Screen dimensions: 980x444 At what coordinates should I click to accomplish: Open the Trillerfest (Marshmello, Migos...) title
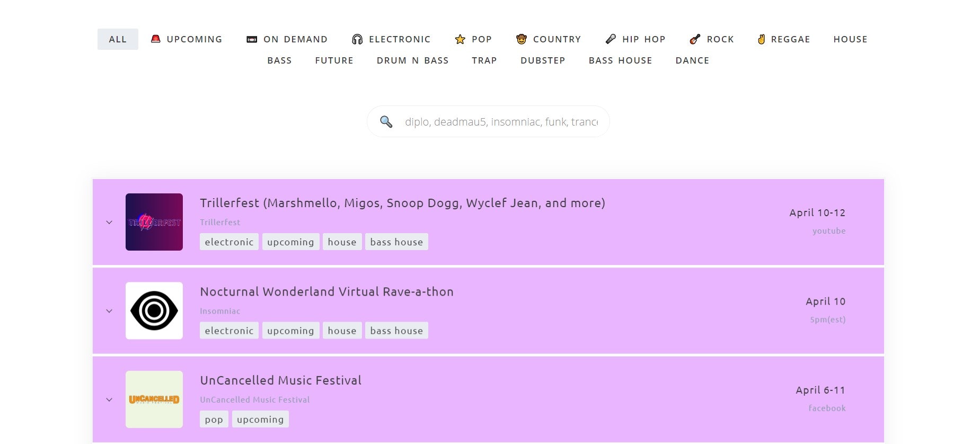pyautogui.click(x=402, y=203)
